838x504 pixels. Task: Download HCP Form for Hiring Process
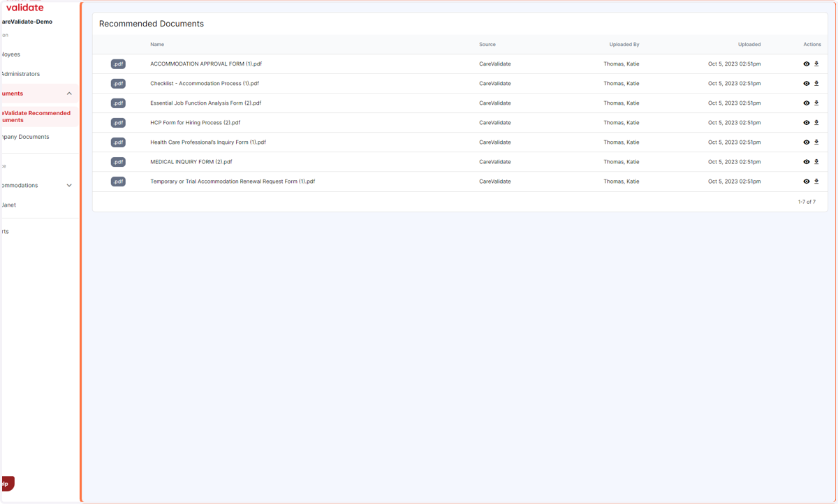(816, 123)
